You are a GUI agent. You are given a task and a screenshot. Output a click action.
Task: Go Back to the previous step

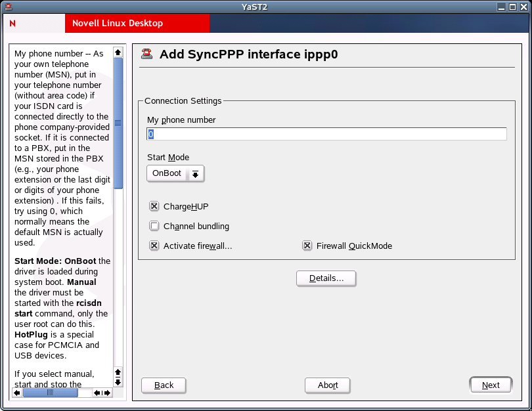(164, 385)
